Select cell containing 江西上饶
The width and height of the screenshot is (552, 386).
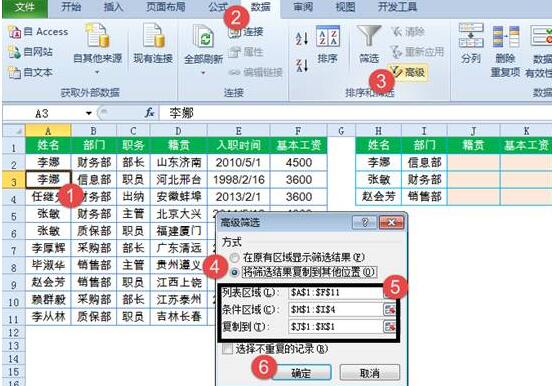[178, 282]
